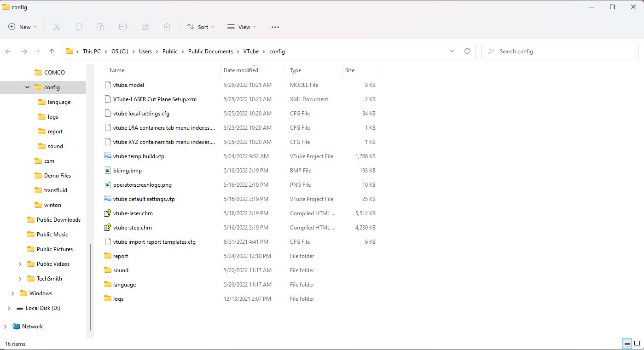Collapse the config folder in navigation tree
This screenshot has height=350, width=644.
pyautogui.click(x=27, y=87)
